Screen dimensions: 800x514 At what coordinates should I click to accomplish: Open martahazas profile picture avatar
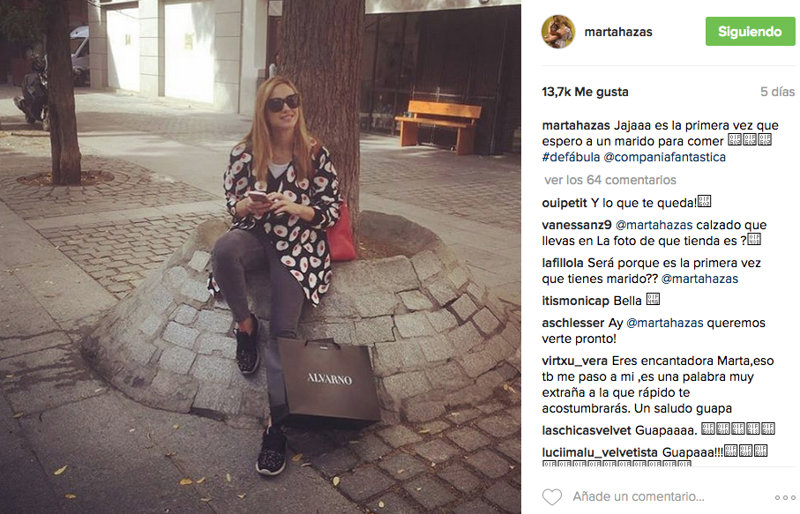pos(558,32)
